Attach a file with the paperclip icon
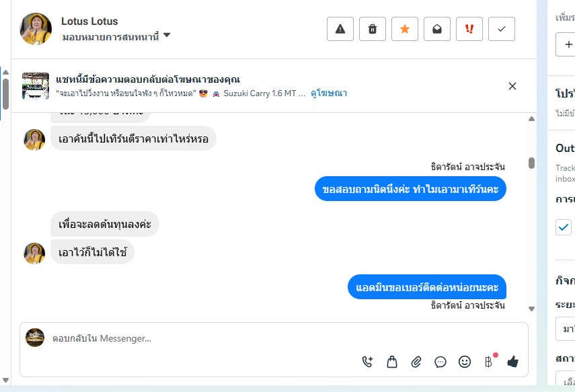The height and width of the screenshot is (392, 575). point(416,362)
